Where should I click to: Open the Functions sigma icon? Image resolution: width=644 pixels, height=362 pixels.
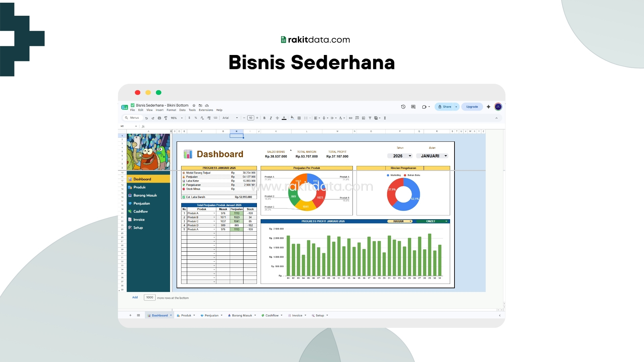(385, 118)
